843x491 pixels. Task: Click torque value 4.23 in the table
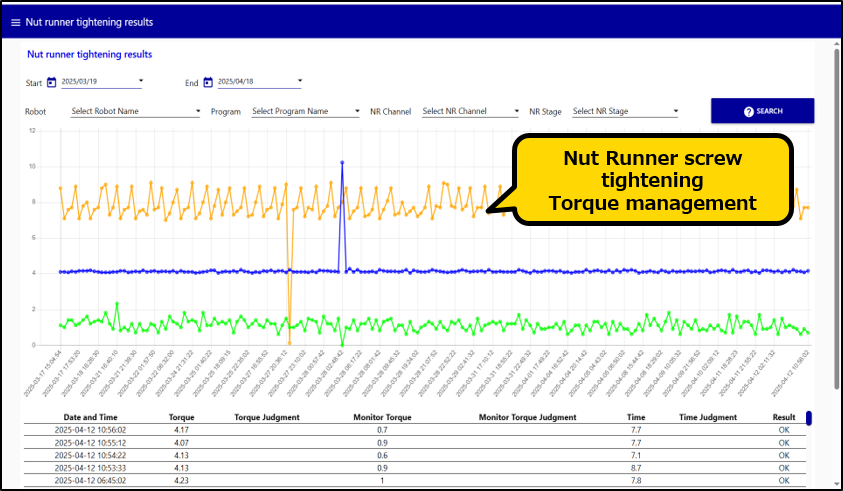[182, 480]
